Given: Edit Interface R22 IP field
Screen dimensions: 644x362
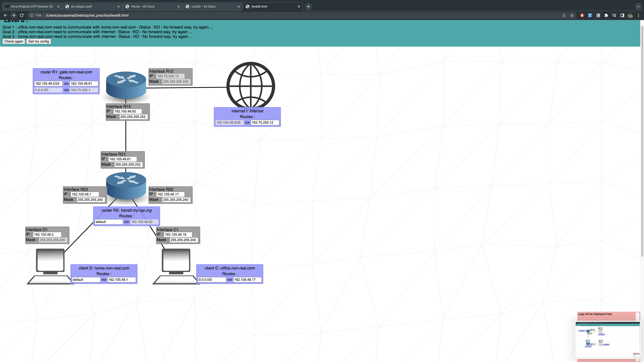Looking at the screenshot, I should click(x=170, y=194).
